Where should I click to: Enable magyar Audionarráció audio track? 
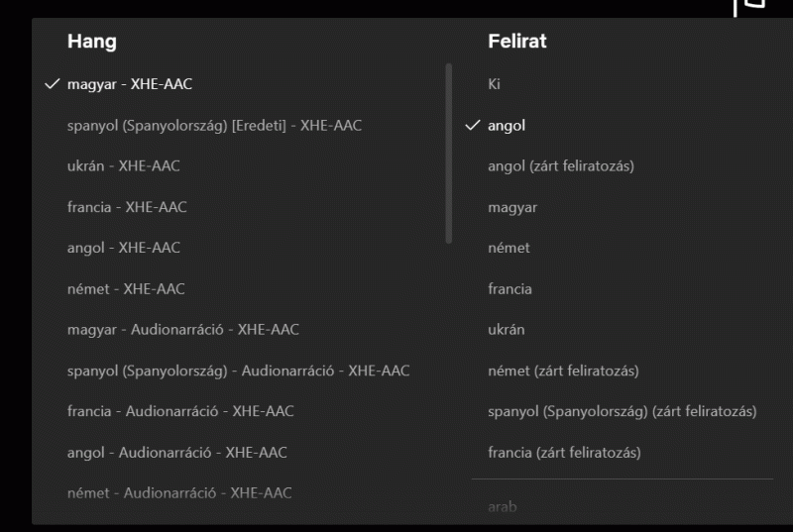tap(182, 330)
